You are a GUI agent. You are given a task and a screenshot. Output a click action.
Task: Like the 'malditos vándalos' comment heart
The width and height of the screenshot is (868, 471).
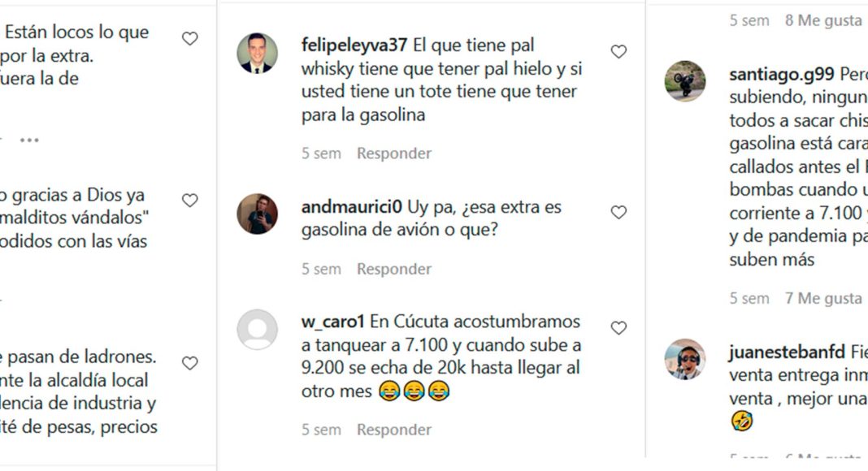190,200
